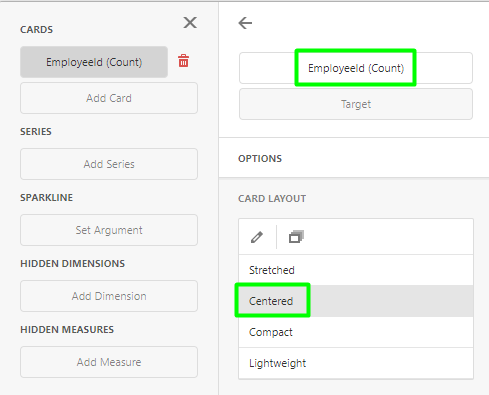Open the EmployeeId (Count) actual value field

[x=356, y=68]
